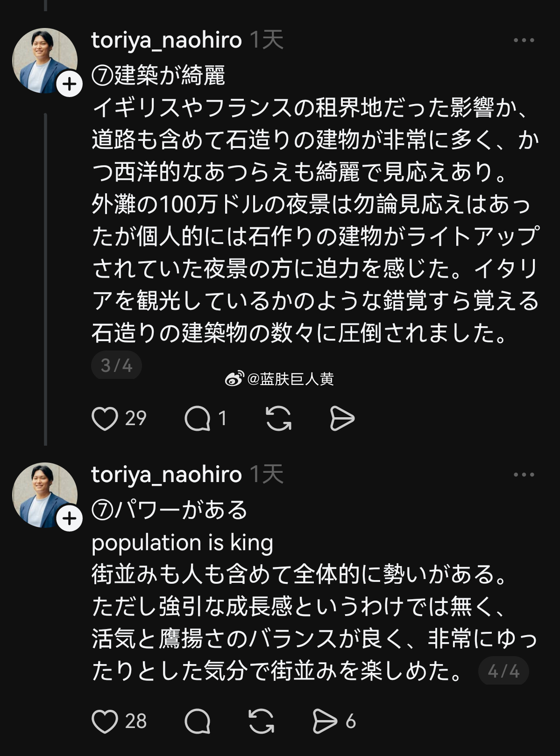Image resolution: width=560 pixels, height=756 pixels.
Task: Open replies on the first post
Action: (198, 418)
